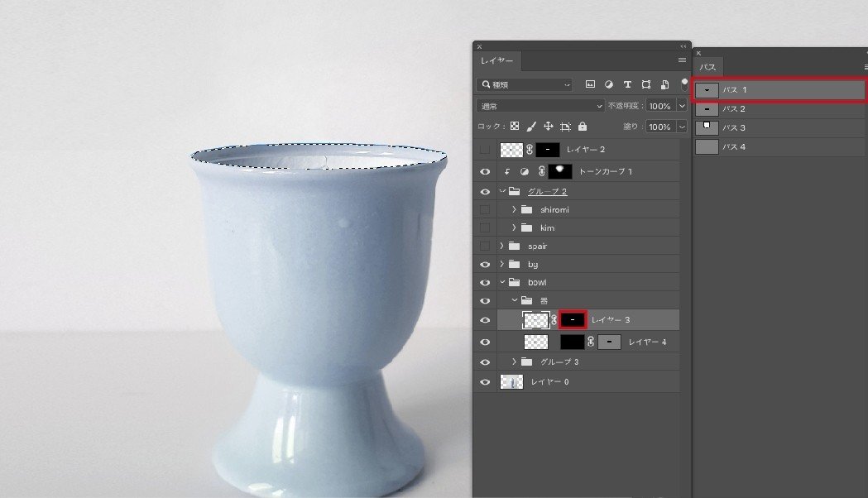
Task: Show the shiromi group
Action: 485,210
